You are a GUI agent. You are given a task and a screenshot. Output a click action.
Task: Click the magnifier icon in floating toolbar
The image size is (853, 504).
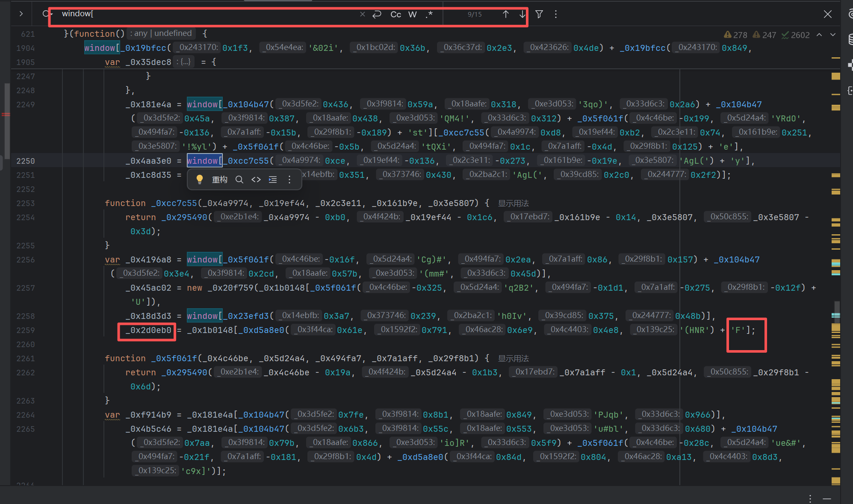click(x=239, y=180)
